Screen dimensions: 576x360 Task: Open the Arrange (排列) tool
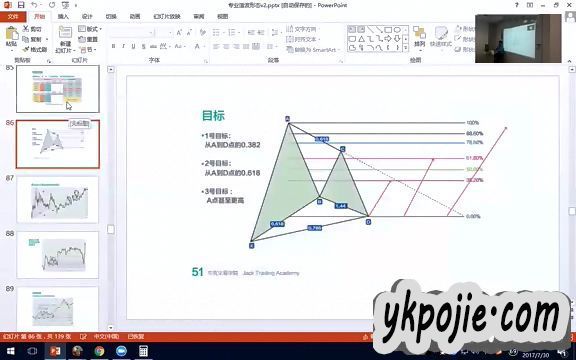pyautogui.click(x=419, y=36)
